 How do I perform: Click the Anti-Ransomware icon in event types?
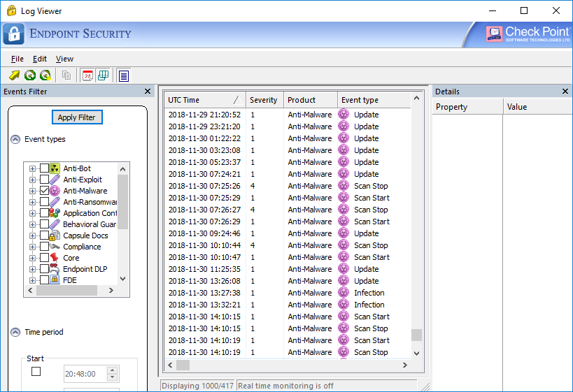click(x=55, y=202)
